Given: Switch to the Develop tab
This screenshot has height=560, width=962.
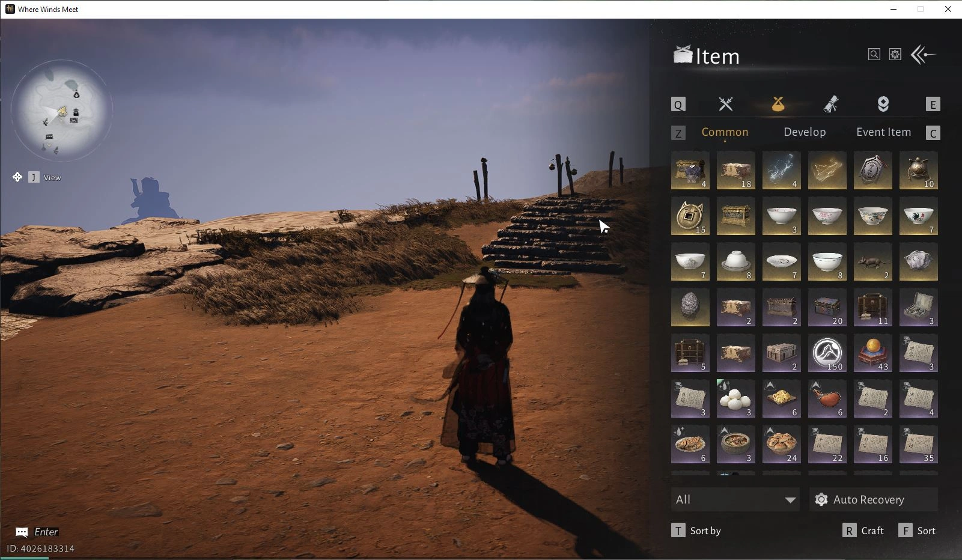Looking at the screenshot, I should point(804,132).
